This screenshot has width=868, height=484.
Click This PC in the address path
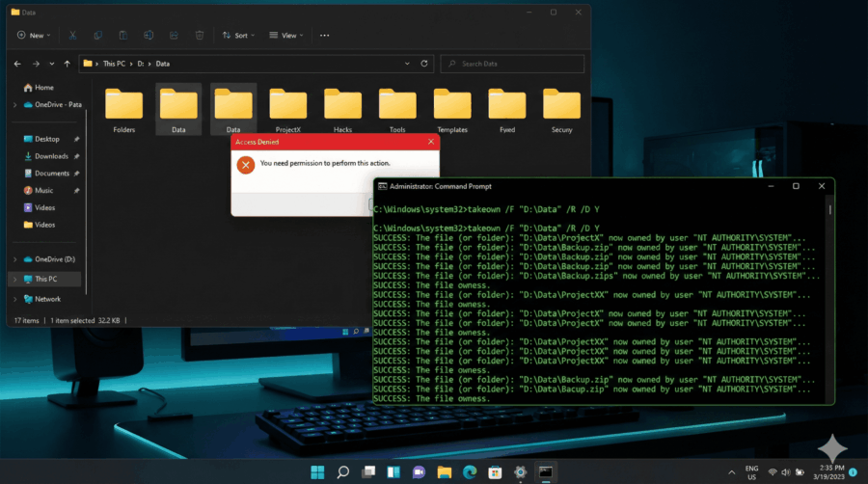tap(114, 64)
